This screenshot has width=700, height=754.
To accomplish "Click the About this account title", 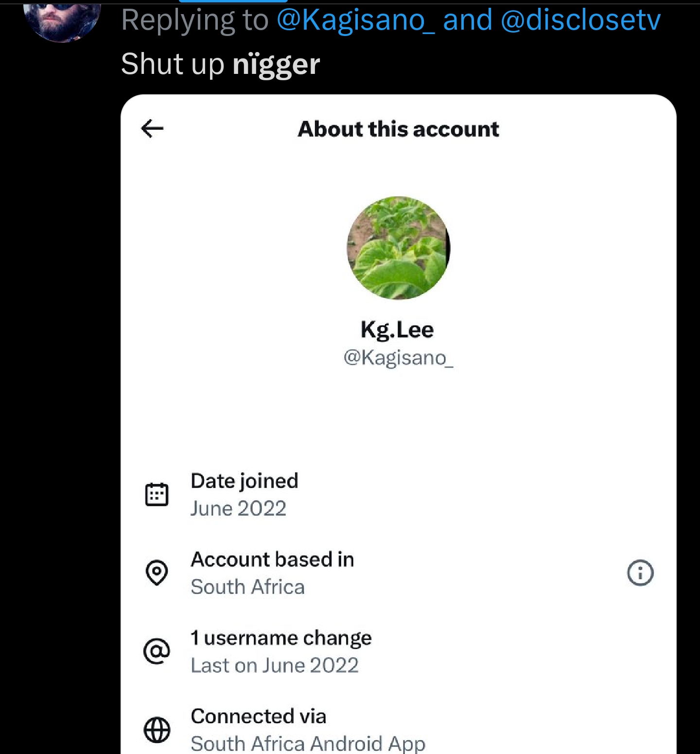I will click(399, 128).
